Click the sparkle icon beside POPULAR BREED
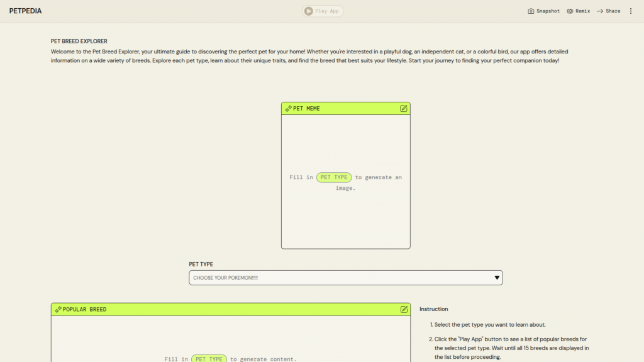This screenshot has height=362, width=644. tap(58, 309)
